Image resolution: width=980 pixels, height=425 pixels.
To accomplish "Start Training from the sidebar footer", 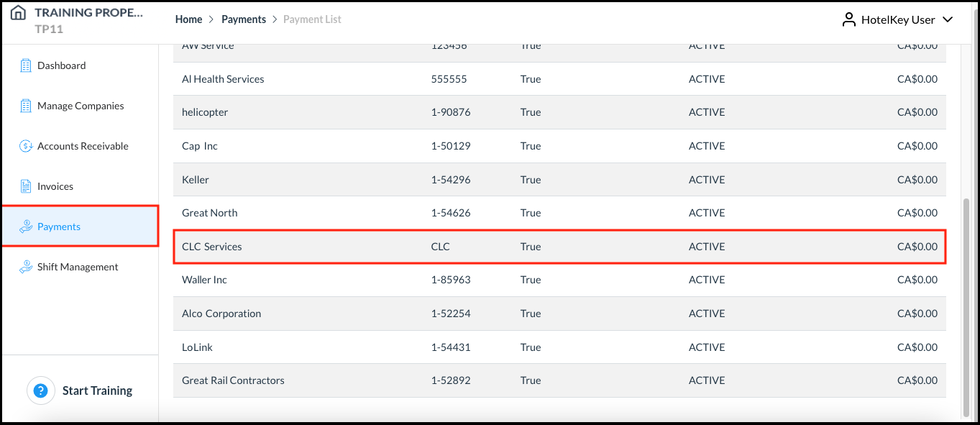I will [97, 390].
